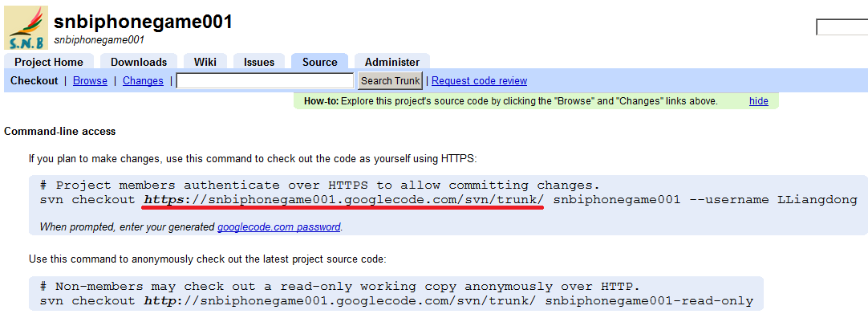Click the top-right search box

point(842,27)
